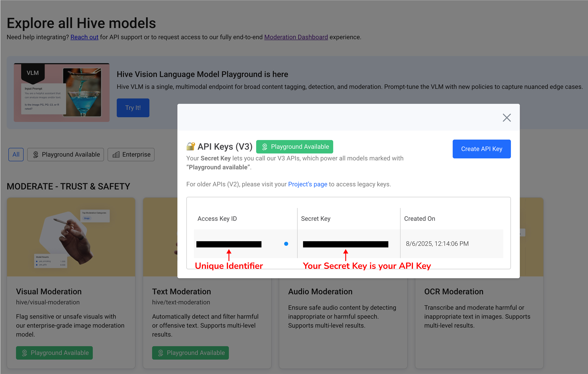Click the Hive Vision Language Model Playground heading

coord(202,74)
